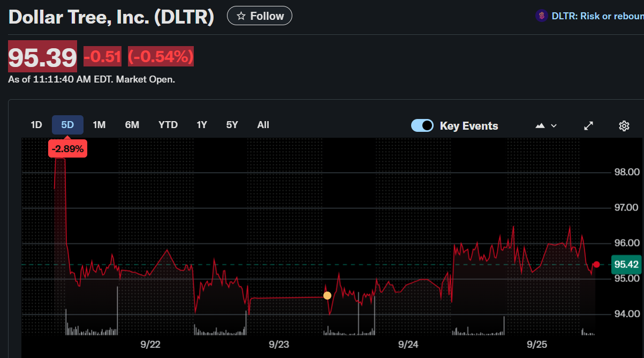The height and width of the screenshot is (358, 644).
Task: Click the (-0.54%) percent change
Action: [161, 56]
